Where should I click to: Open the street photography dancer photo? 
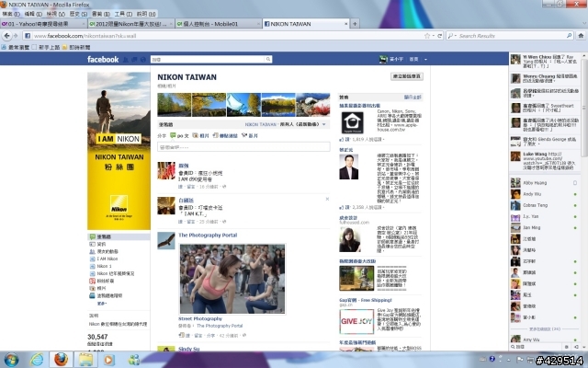pyautogui.click(x=232, y=279)
